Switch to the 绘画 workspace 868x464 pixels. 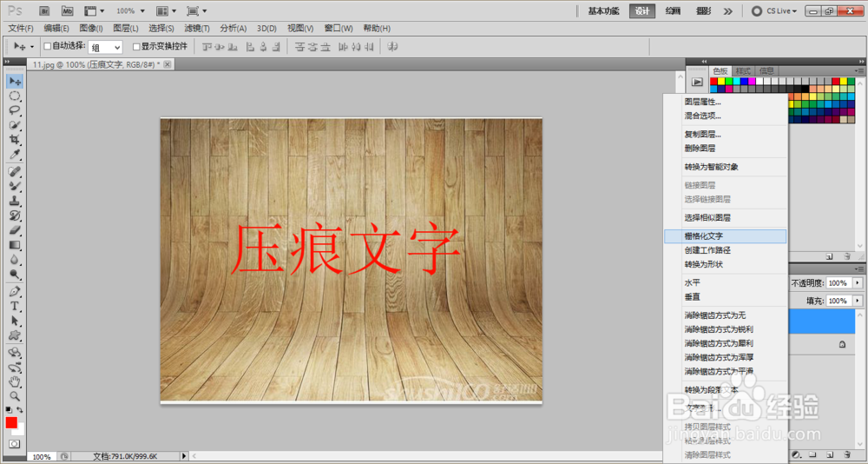tap(673, 11)
